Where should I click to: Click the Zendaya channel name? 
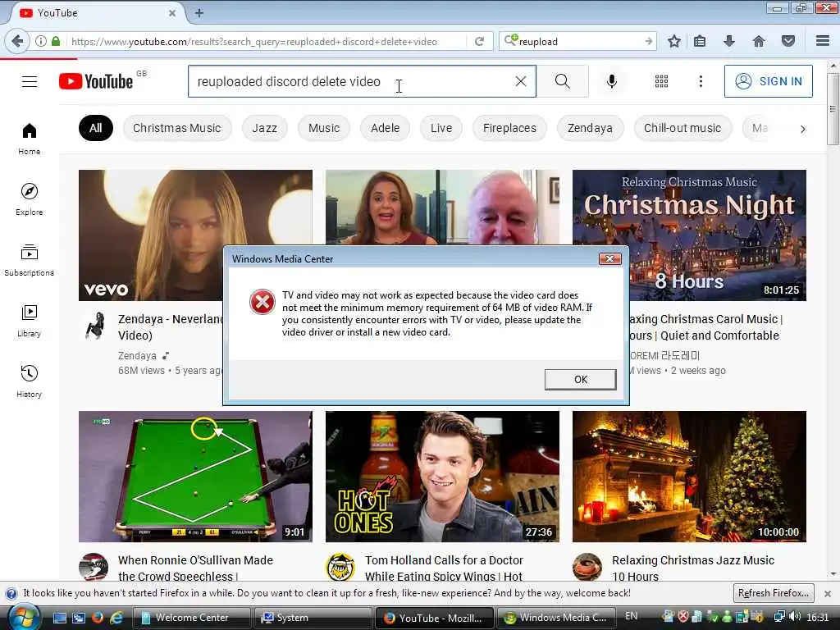click(x=137, y=356)
